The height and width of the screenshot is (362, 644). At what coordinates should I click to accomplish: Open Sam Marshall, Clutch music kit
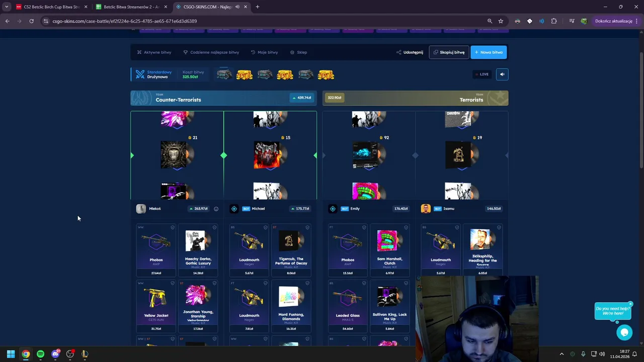click(x=389, y=250)
